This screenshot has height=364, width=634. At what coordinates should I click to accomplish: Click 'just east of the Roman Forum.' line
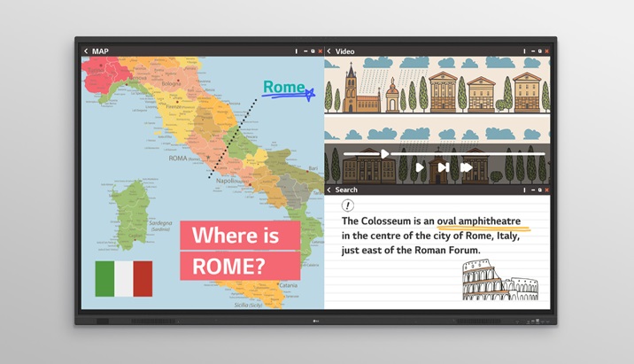(x=411, y=251)
